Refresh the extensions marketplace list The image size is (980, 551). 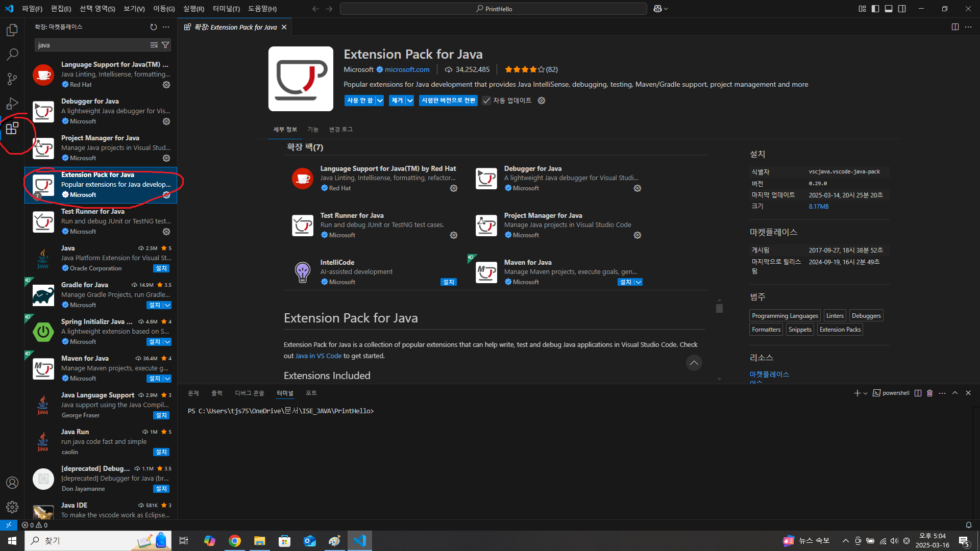pyautogui.click(x=154, y=27)
